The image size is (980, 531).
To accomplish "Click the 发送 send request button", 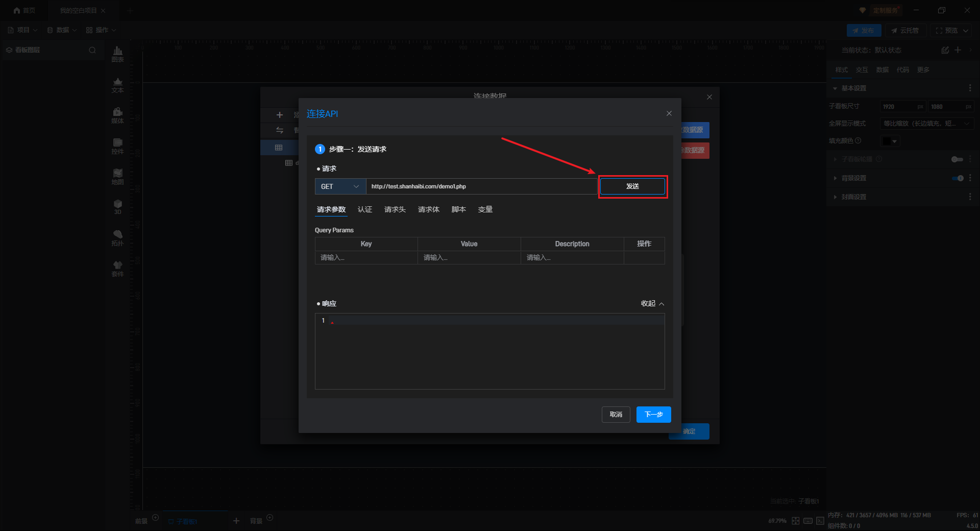I will 632,186.
